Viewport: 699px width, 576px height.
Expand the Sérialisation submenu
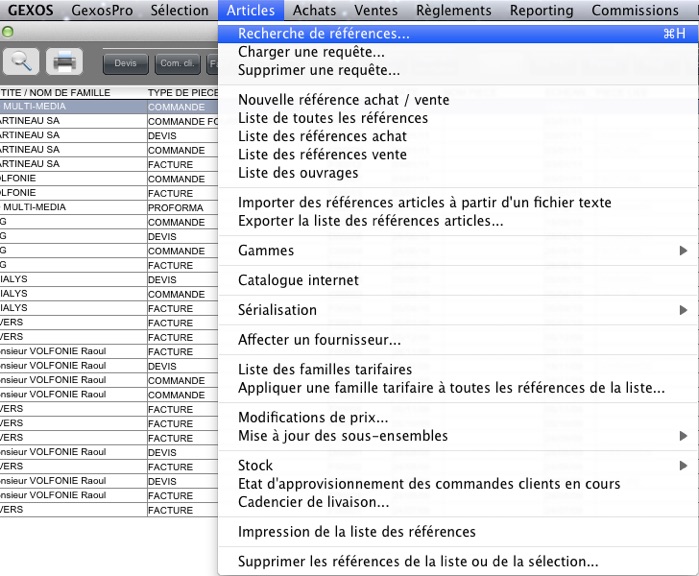[x=458, y=310]
